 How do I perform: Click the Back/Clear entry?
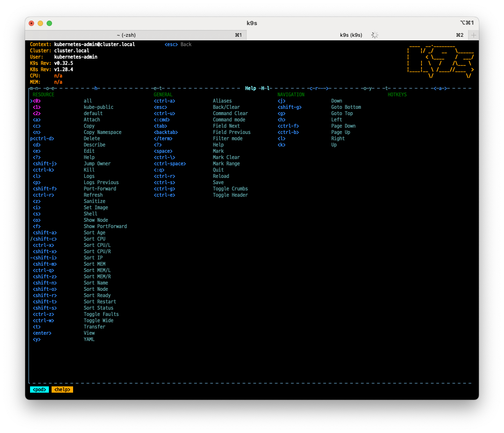(x=226, y=107)
